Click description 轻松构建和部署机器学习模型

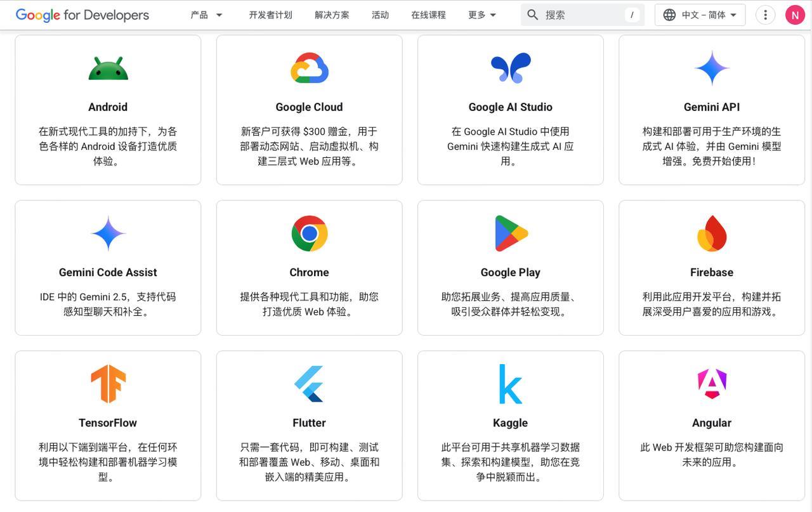pyautogui.click(x=108, y=463)
